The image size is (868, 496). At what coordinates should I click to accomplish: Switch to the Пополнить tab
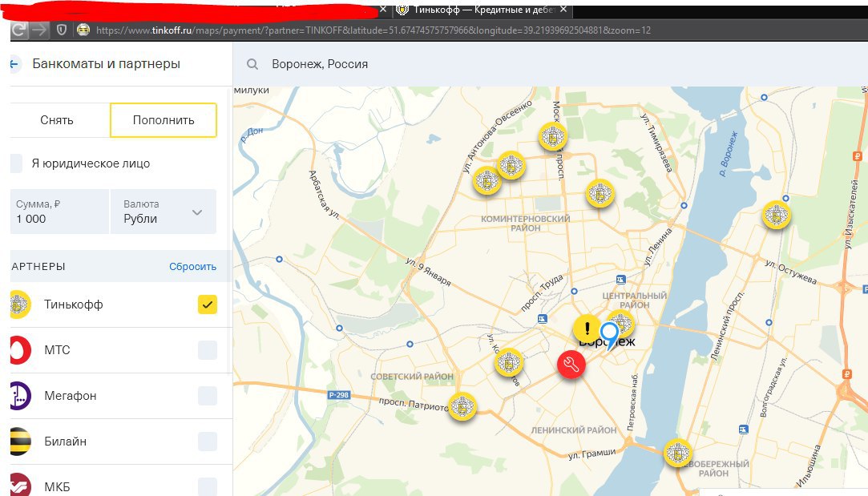click(x=164, y=120)
